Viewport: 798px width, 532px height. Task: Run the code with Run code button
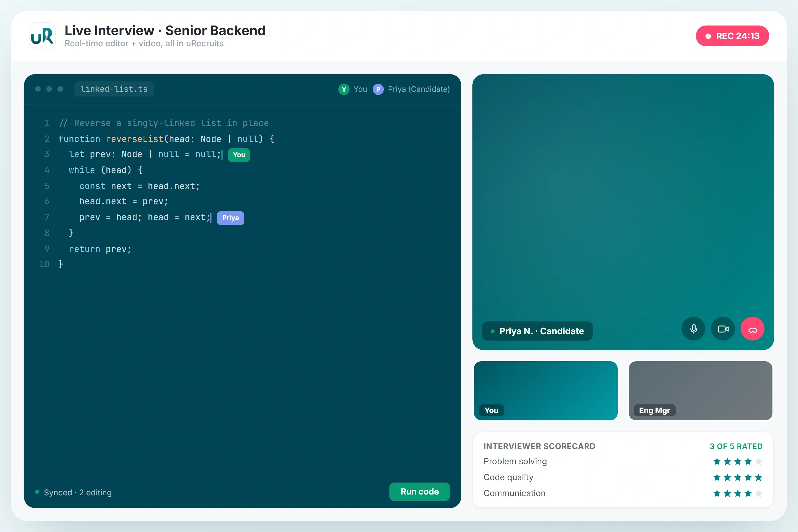click(x=419, y=492)
